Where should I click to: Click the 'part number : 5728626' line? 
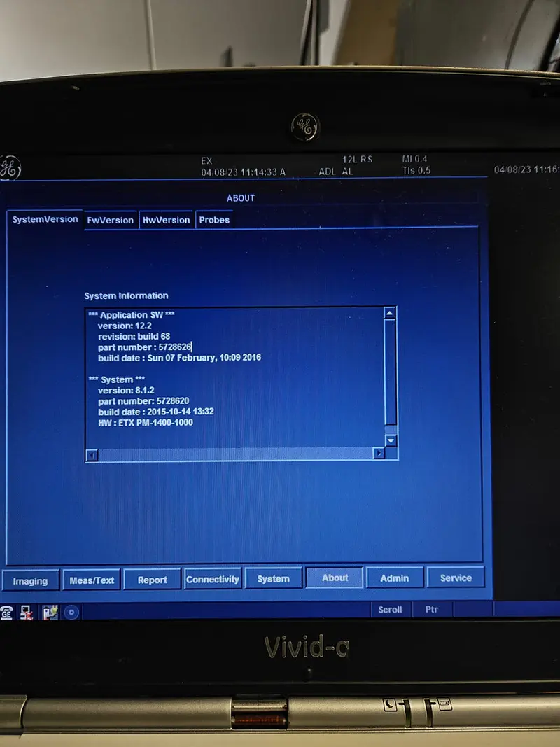[x=144, y=347]
